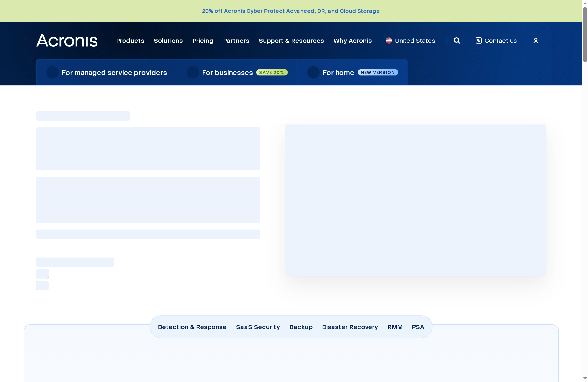Viewport: 588px width, 382px height.
Task: Click the Contact us link
Action: click(x=500, y=40)
